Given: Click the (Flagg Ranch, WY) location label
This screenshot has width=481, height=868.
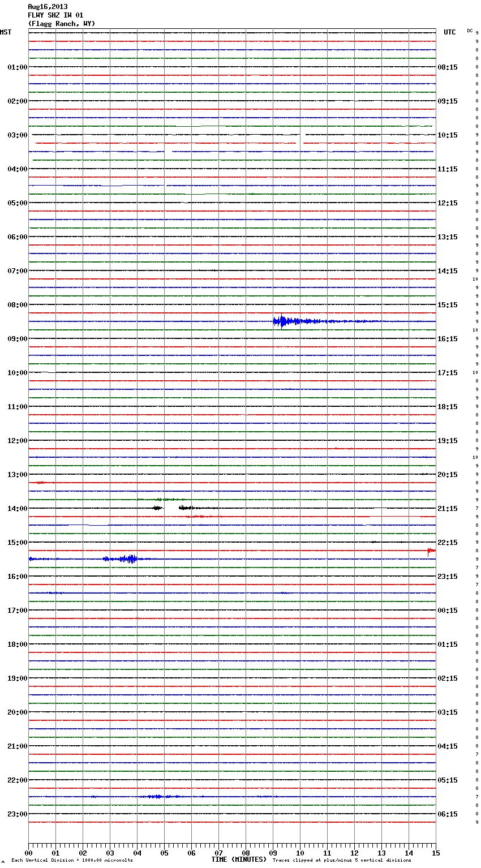Looking at the screenshot, I should click(x=62, y=24).
